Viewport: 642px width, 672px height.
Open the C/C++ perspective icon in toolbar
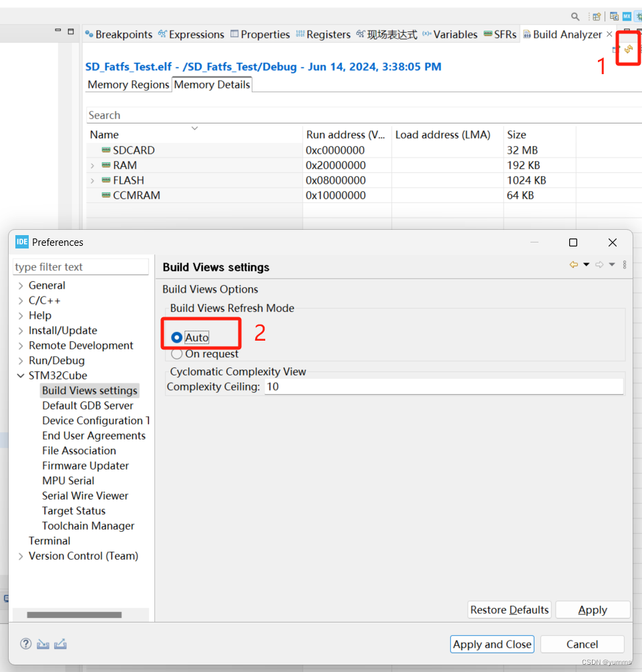613,16
